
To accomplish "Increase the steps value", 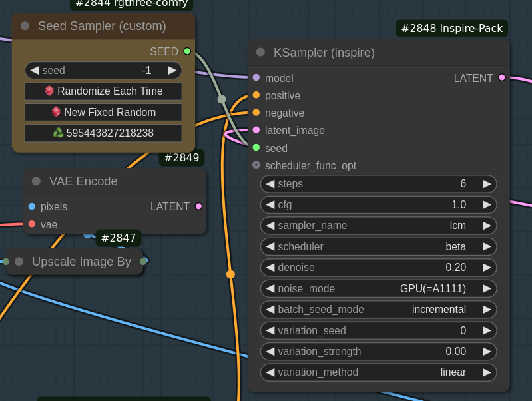I will point(487,184).
